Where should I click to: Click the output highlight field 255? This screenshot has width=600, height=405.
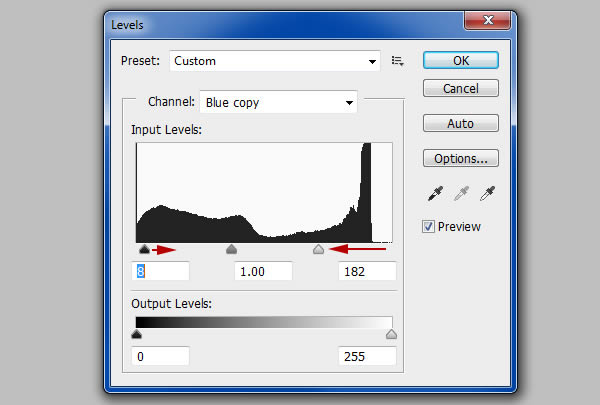click(367, 356)
